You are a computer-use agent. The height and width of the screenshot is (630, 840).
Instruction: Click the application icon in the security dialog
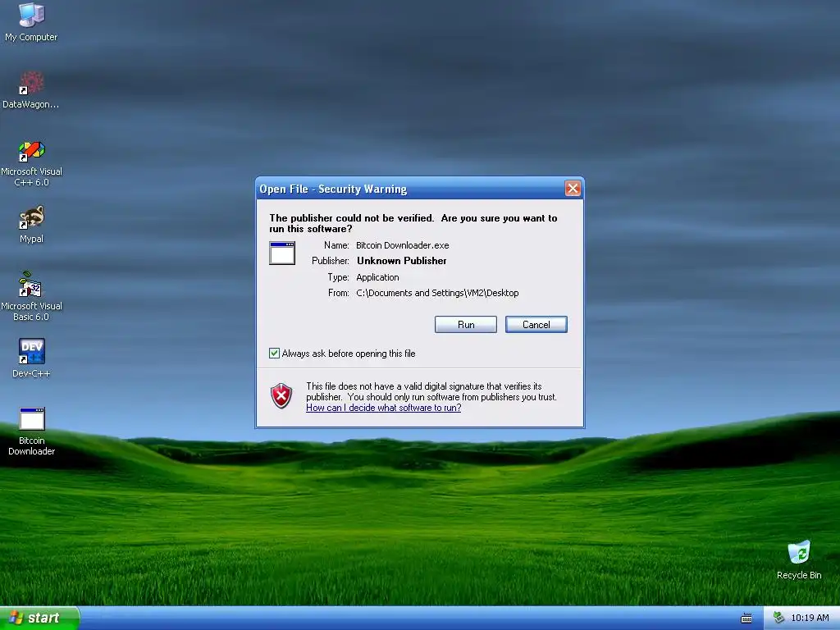click(282, 253)
